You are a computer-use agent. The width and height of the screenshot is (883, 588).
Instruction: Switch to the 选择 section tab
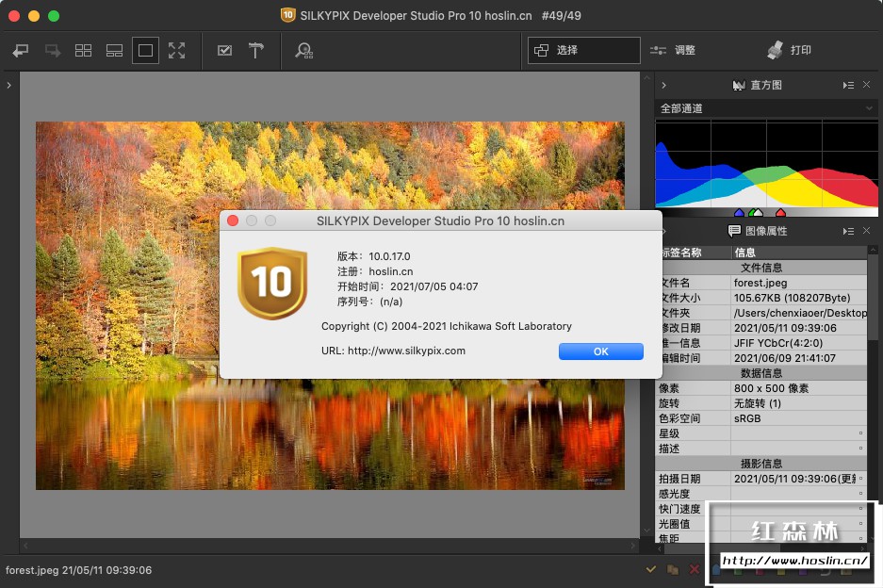tap(583, 50)
